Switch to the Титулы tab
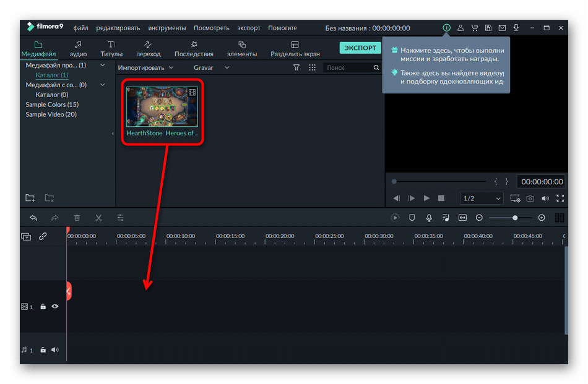Screen dimensions: 588x384 click(x=111, y=49)
